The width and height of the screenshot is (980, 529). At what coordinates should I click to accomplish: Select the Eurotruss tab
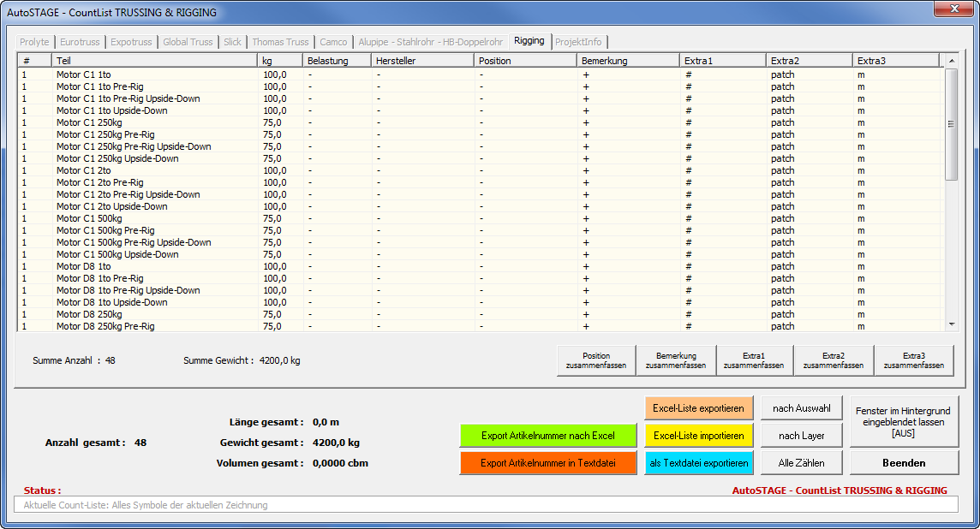point(80,42)
